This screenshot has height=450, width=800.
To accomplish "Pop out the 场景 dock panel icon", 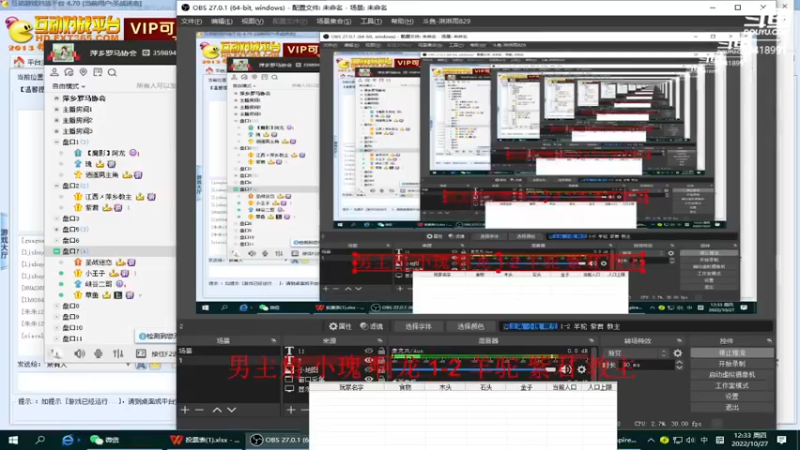I will [x=273, y=341].
